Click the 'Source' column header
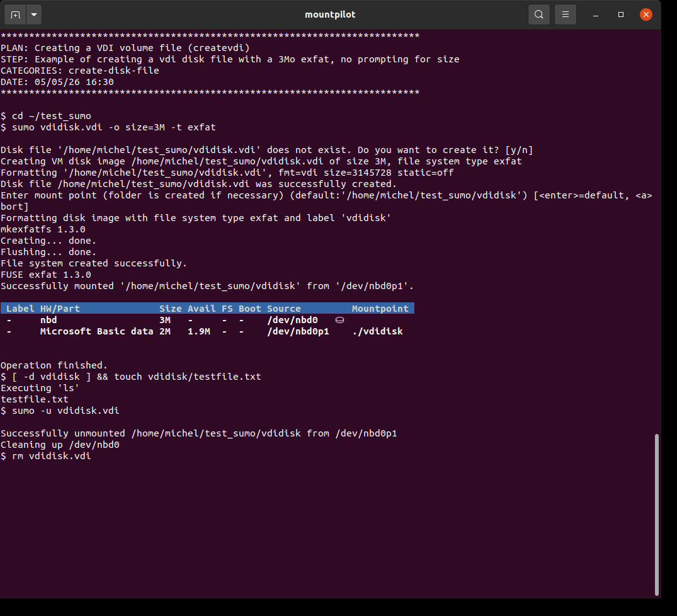This screenshot has height=616, width=677. click(283, 309)
